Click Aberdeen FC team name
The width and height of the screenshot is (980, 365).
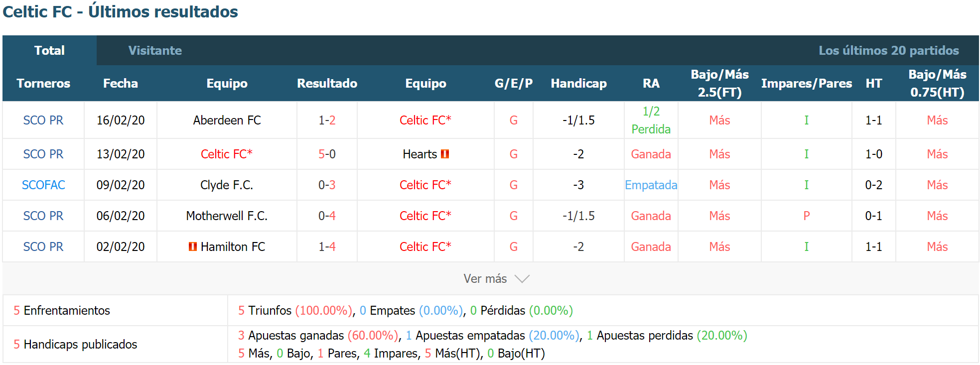(227, 121)
